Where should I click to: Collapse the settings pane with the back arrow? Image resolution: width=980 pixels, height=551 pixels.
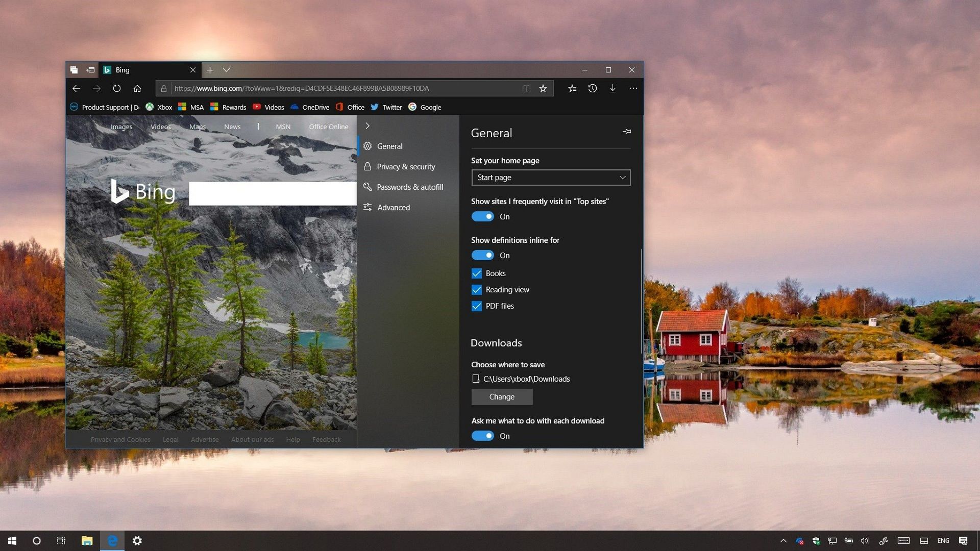[x=367, y=126]
